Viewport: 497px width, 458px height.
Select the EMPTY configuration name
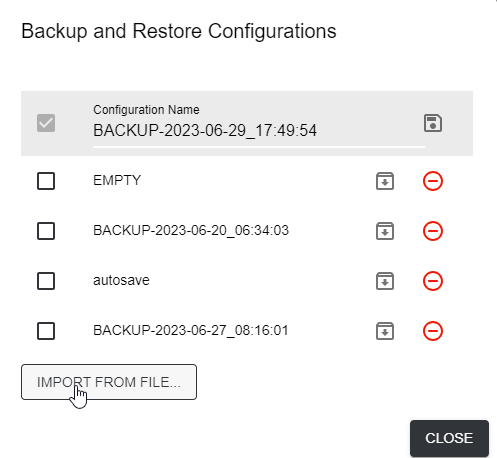[117, 180]
